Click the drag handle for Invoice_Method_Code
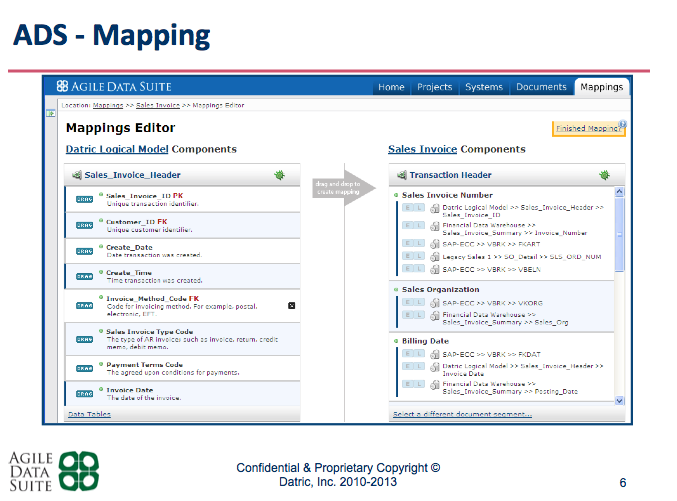 [x=84, y=305]
